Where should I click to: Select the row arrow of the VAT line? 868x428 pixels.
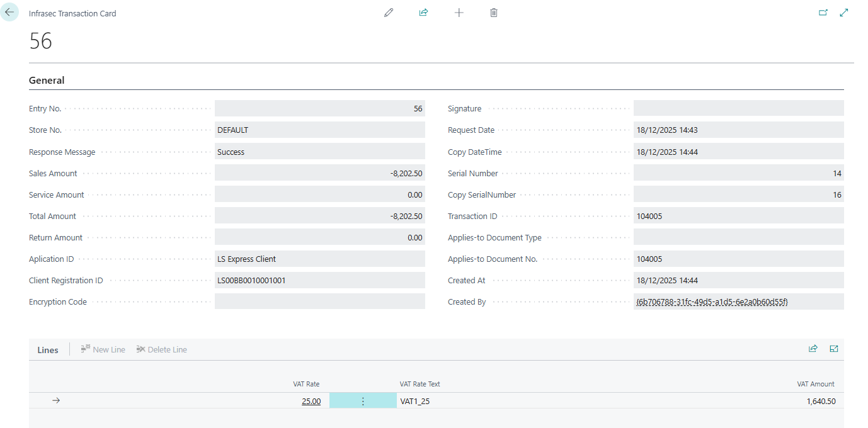click(56, 400)
